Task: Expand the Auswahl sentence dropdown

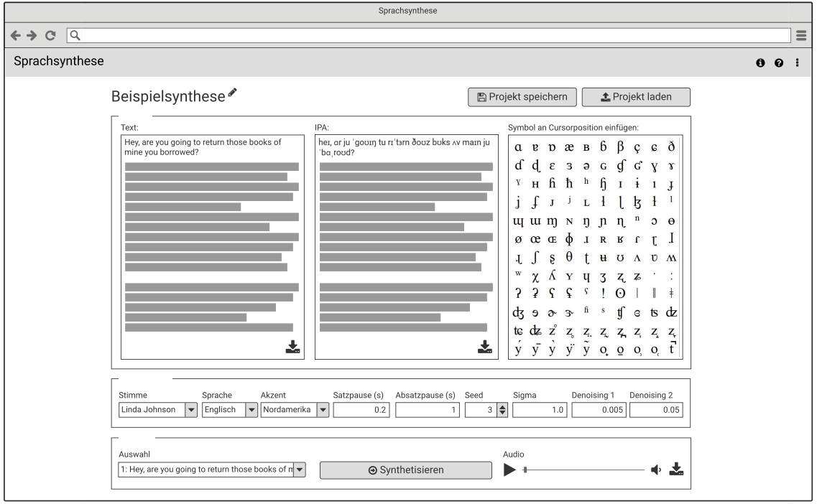Action: click(x=300, y=470)
